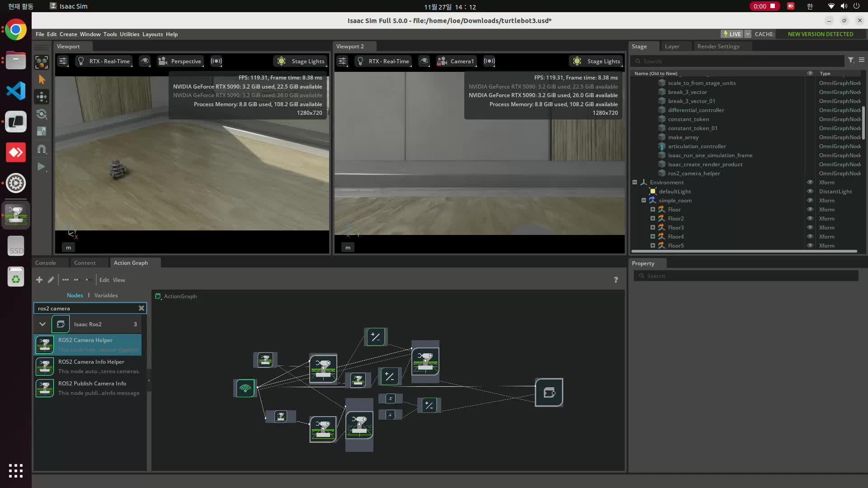
Task: Hide the simple_room prim
Action: coord(810,201)
